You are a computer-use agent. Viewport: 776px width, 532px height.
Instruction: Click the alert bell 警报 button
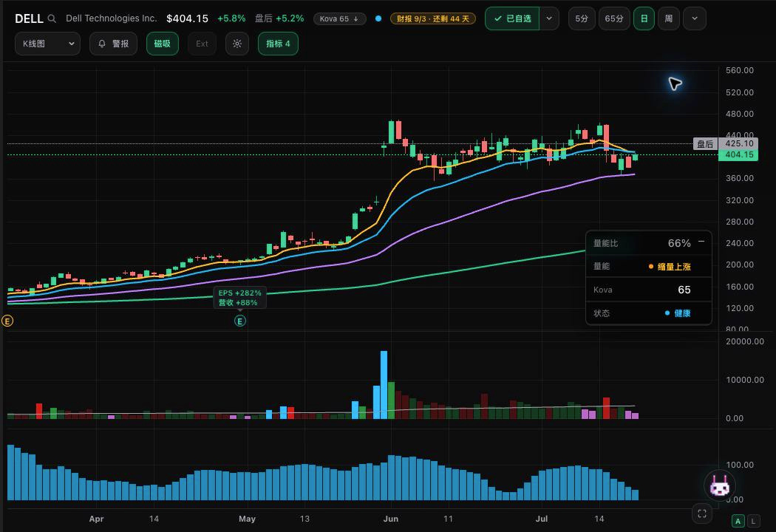[113, 44]
